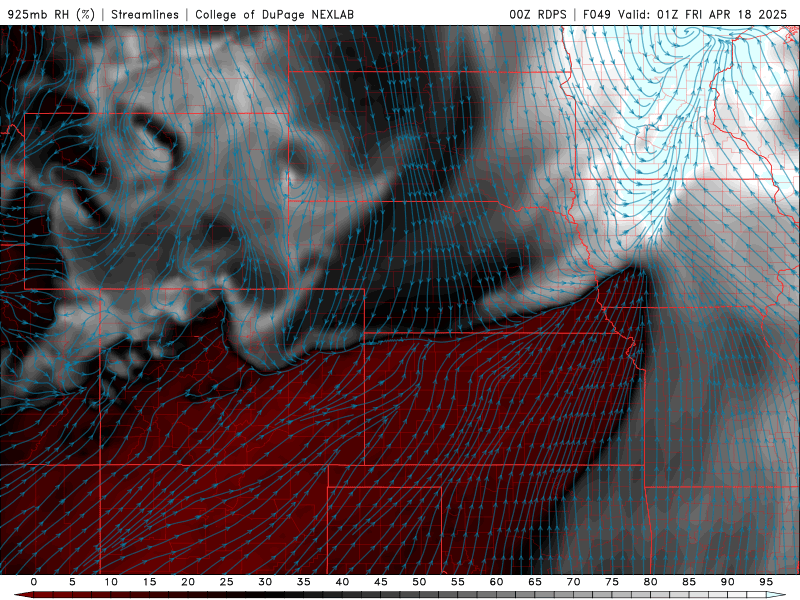Click the '80' colorbar tick label

[x=650, y=582]
